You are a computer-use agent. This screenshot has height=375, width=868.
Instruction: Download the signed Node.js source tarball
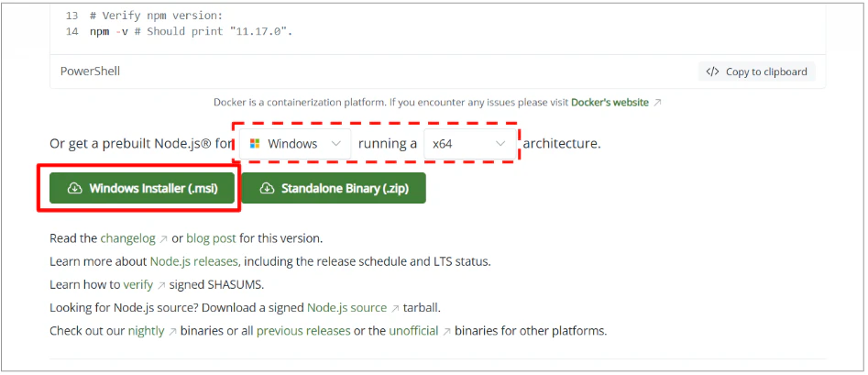346,307
